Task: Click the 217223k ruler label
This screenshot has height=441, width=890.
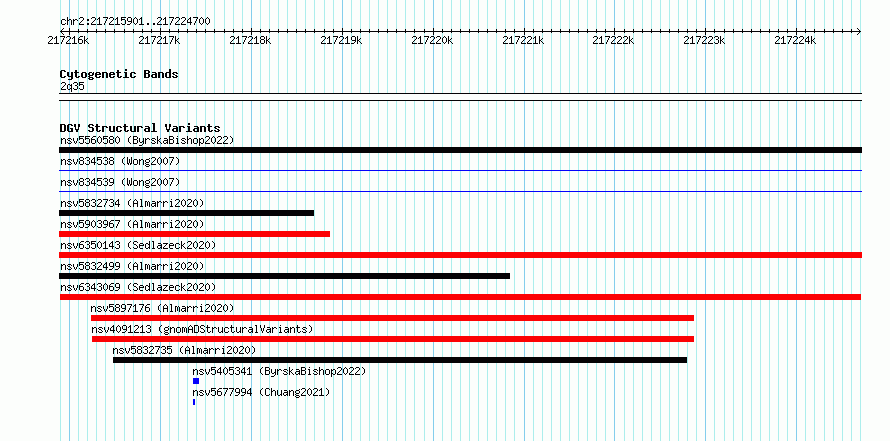Action: click(x=704, y=40)
